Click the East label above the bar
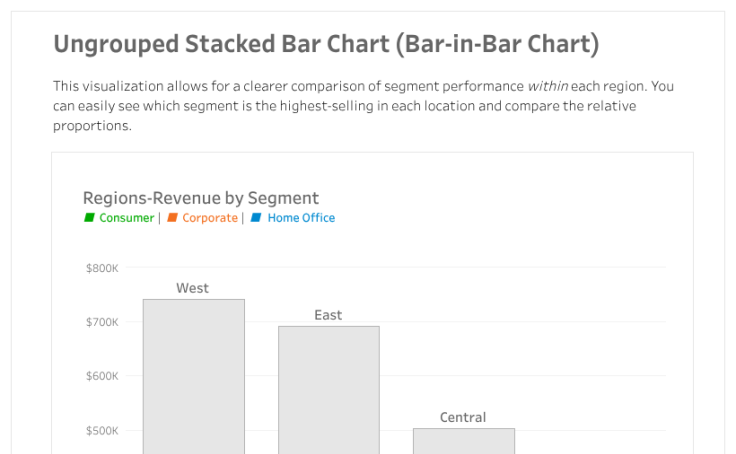Image resolution: width=736 pixels, height=454 pixels. pos(328,315)
